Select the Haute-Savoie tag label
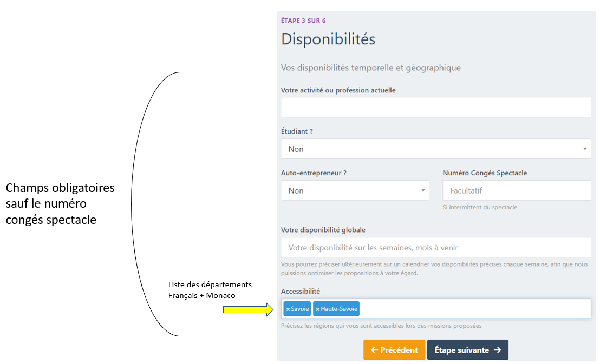This screenshot has height=364, width=600. click(x=339, y=309)
